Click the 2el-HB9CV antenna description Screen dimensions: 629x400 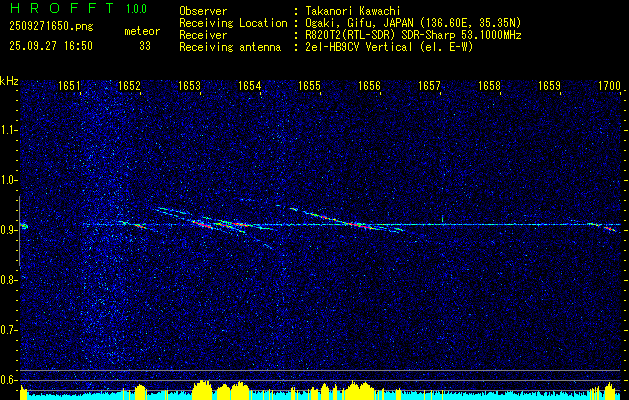click(389, 47)
